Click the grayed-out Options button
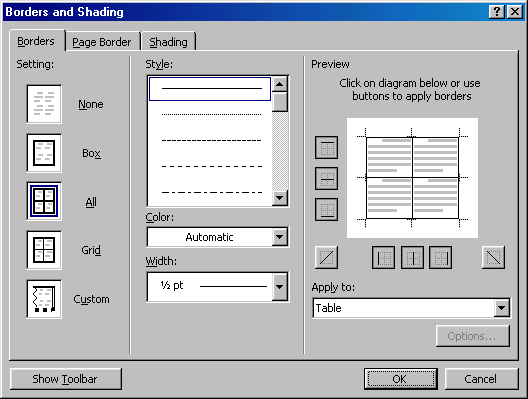This screenshot has width=528, height=399. [x=473, y=336]
